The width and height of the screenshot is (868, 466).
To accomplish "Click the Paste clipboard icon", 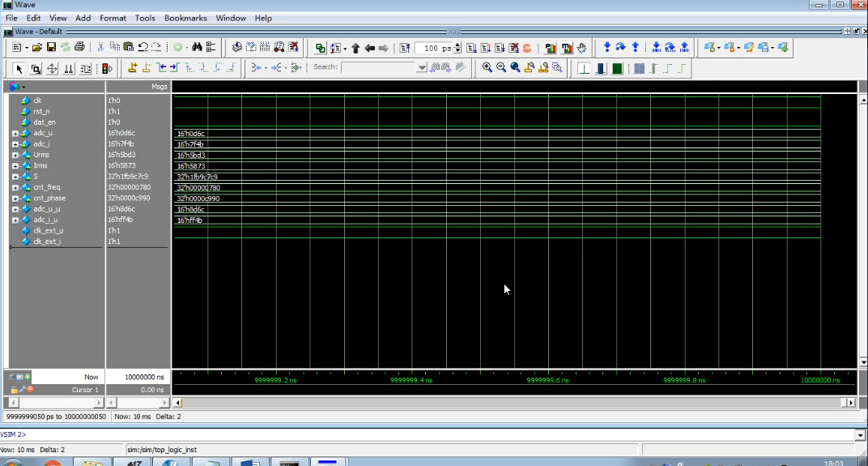I will click(x=129, y=48).
